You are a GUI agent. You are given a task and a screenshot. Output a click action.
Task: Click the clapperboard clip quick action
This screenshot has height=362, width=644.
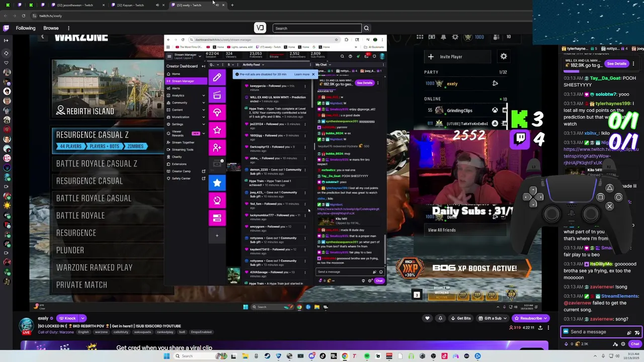(x=217, y=95)
